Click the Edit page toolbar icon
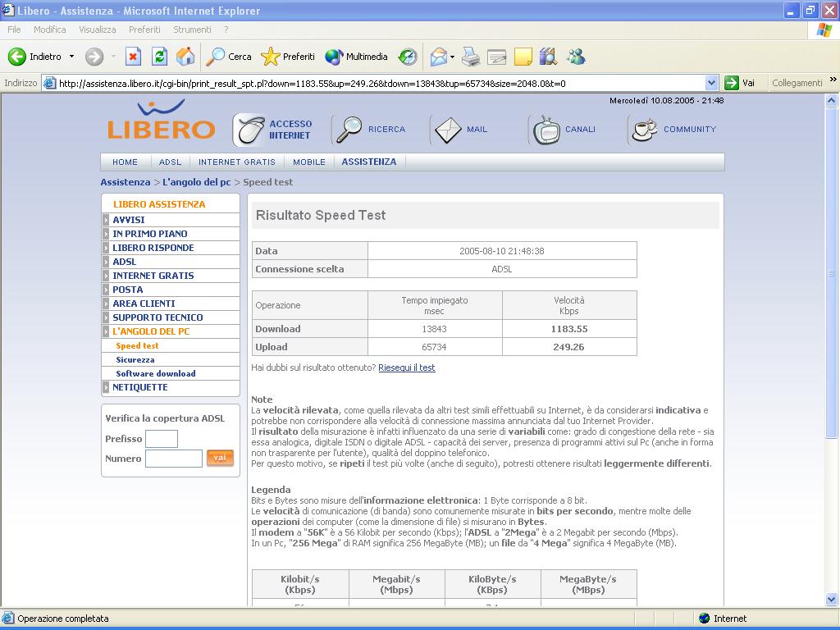Screen dimensions: 840x630 (496, 57)
